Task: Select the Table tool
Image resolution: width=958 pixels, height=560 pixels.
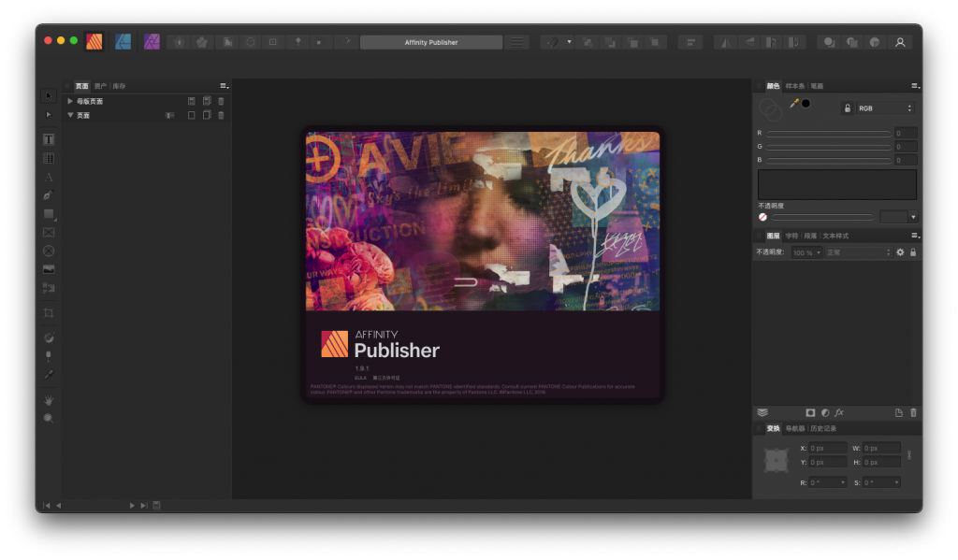Action: point(49,158)
